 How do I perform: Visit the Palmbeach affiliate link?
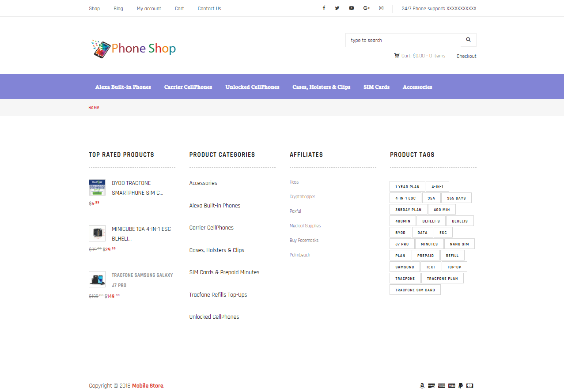point(300,255)
